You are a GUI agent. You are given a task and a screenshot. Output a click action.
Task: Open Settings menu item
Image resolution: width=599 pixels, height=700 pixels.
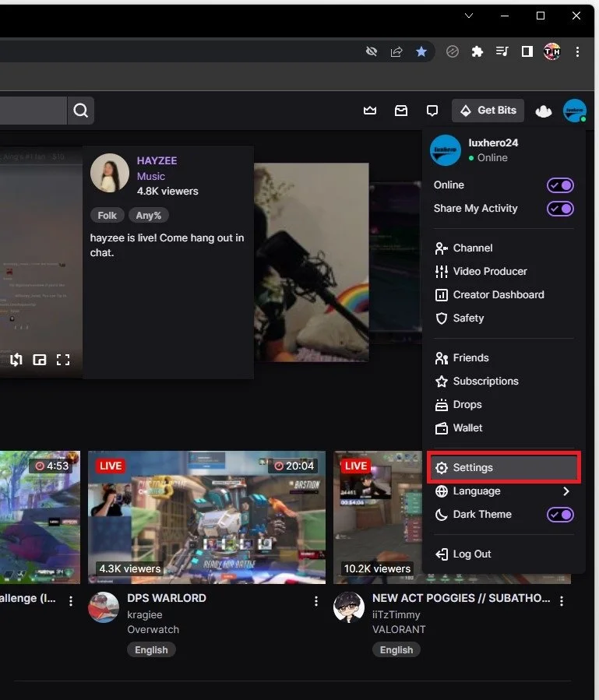tap(503, 467)
